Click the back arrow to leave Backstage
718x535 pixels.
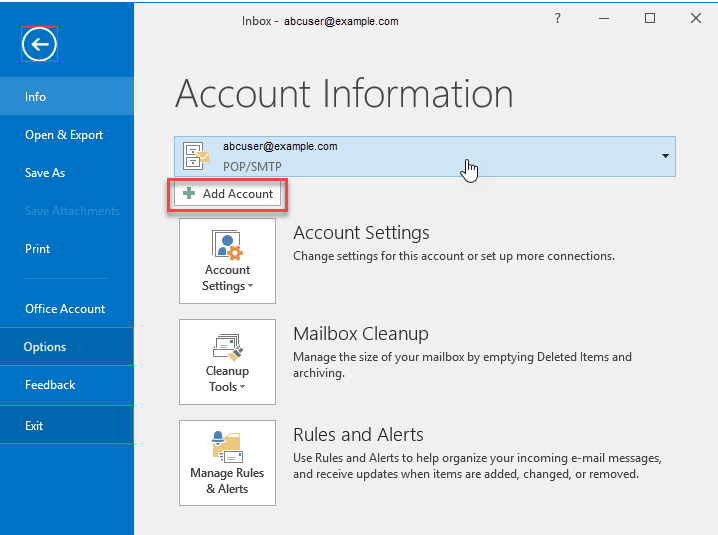[40, 43]
